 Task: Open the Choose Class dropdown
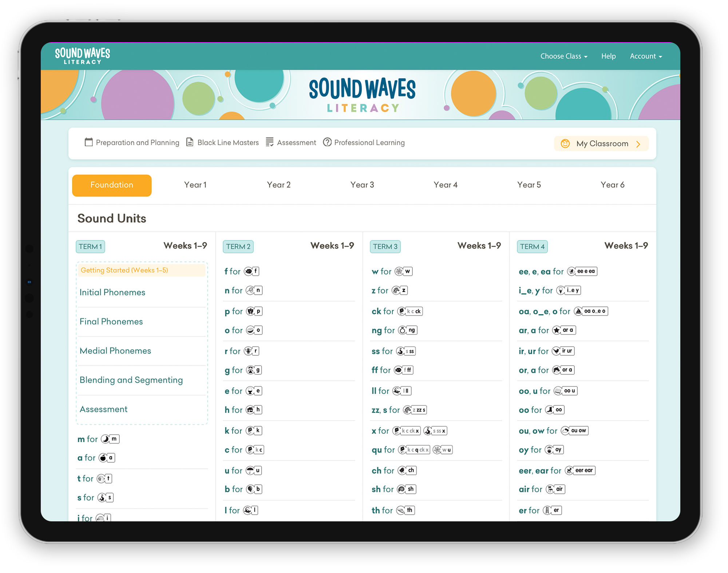click(563, 56)
